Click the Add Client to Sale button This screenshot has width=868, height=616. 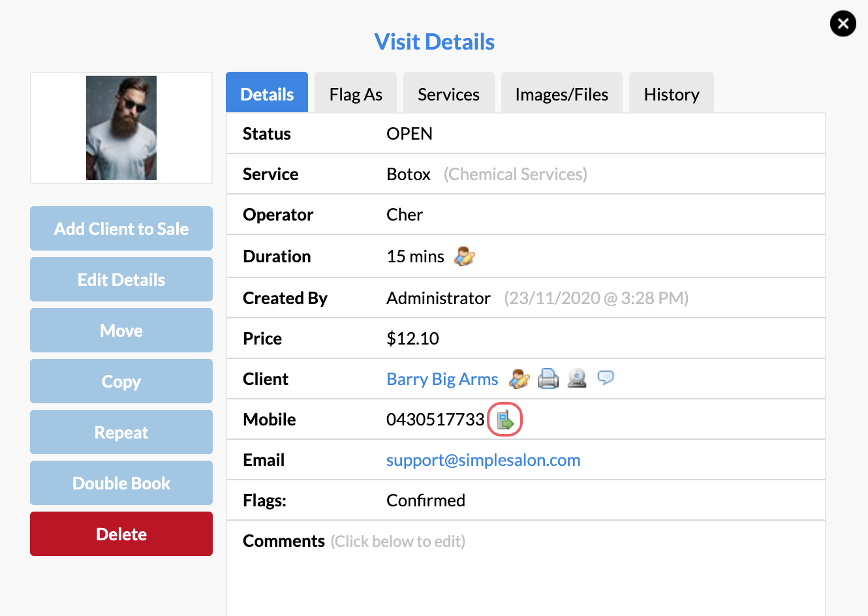[x=121, y=228]
